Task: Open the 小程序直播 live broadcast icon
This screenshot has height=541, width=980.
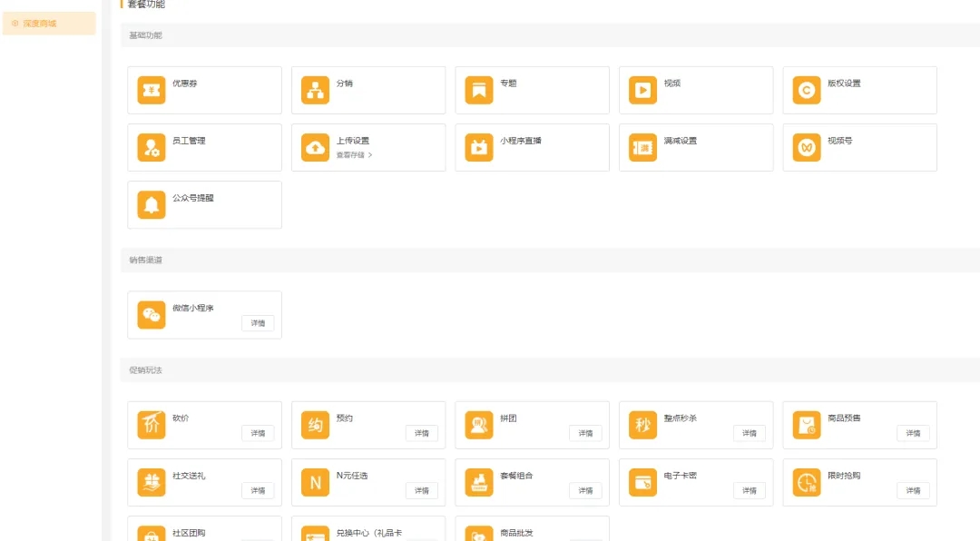Action: click(479, 147)
